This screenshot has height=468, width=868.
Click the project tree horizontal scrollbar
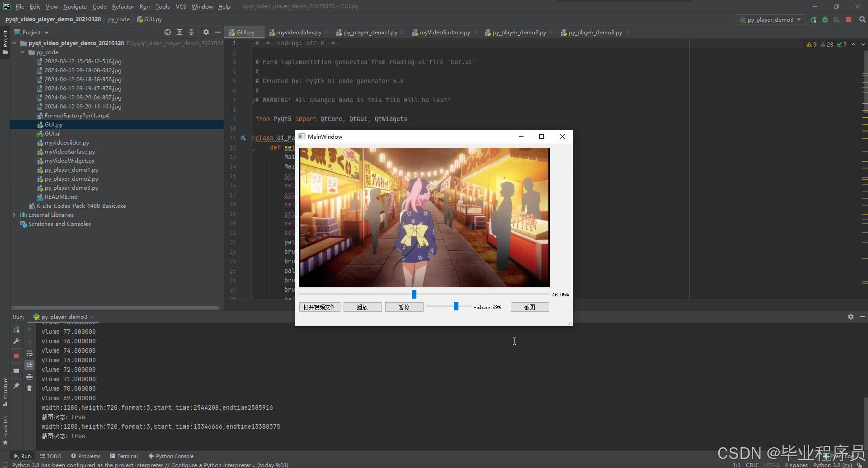(115, 308)
